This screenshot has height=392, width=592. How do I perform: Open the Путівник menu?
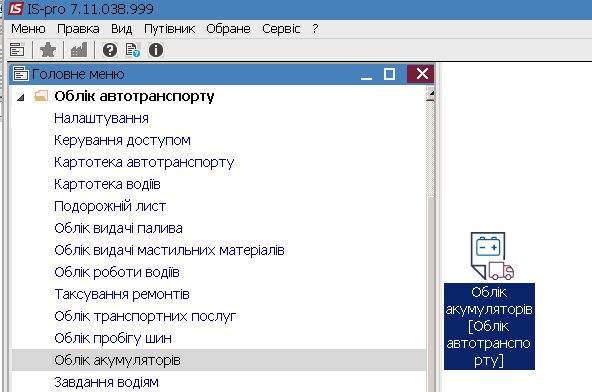[x=170, y=29]
